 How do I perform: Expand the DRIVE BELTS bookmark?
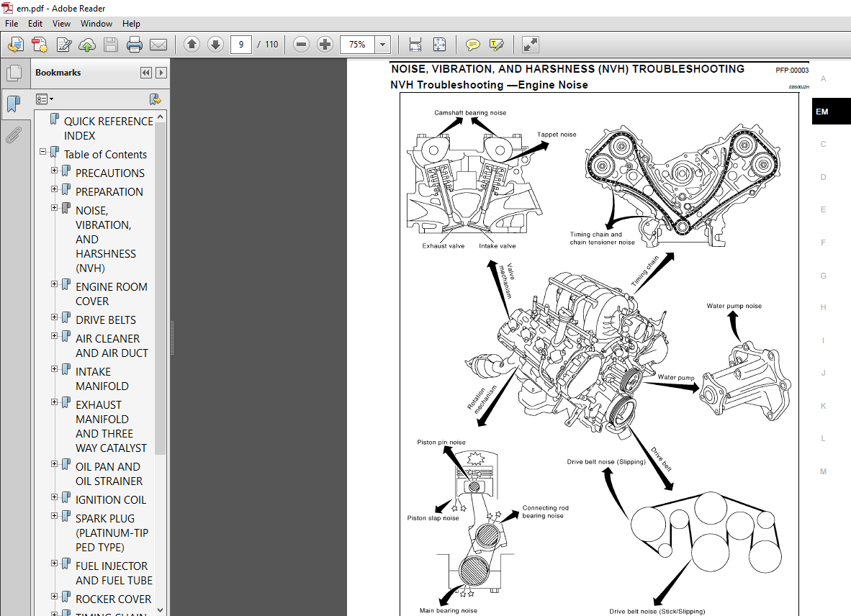coord(54,317)
